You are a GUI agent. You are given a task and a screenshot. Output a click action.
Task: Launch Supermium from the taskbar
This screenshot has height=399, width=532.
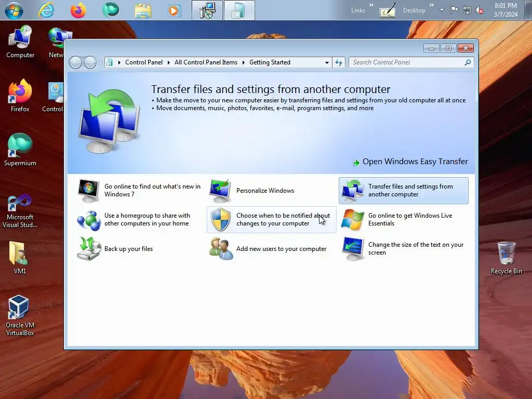click(x=111, y=10)
